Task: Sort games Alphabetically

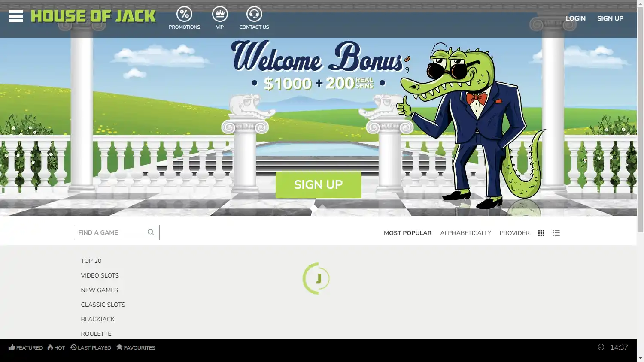Action: pyautogui.click(x=465, y=233)
